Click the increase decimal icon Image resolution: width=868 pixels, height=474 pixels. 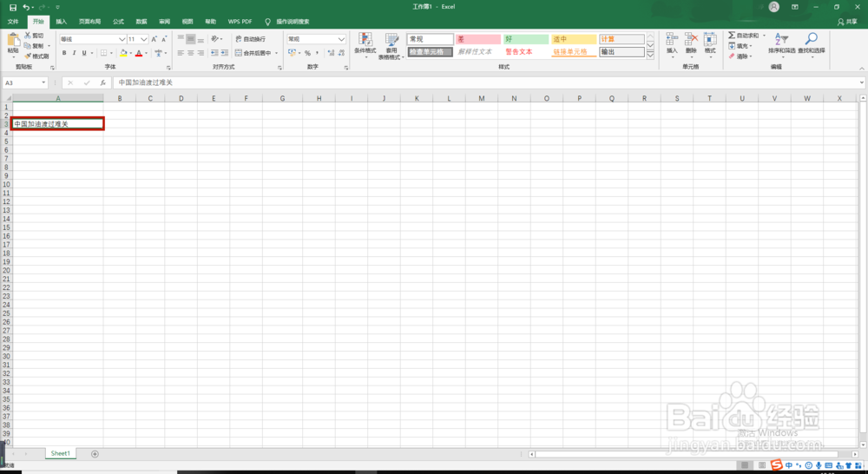click(331, 53)
